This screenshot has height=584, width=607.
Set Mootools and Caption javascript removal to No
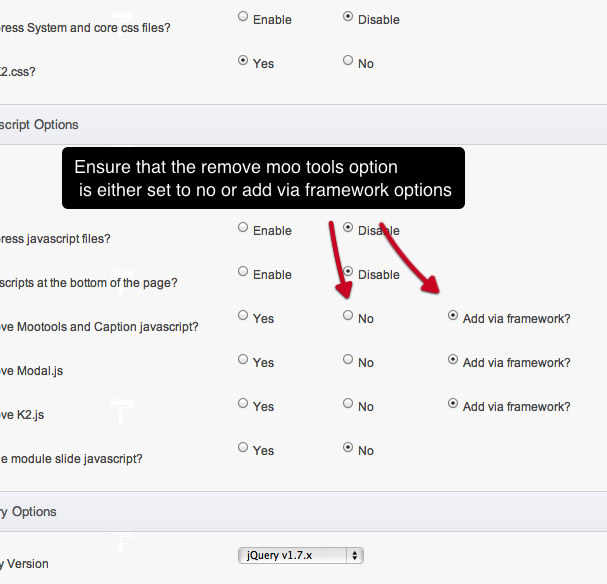coord(348,315)
